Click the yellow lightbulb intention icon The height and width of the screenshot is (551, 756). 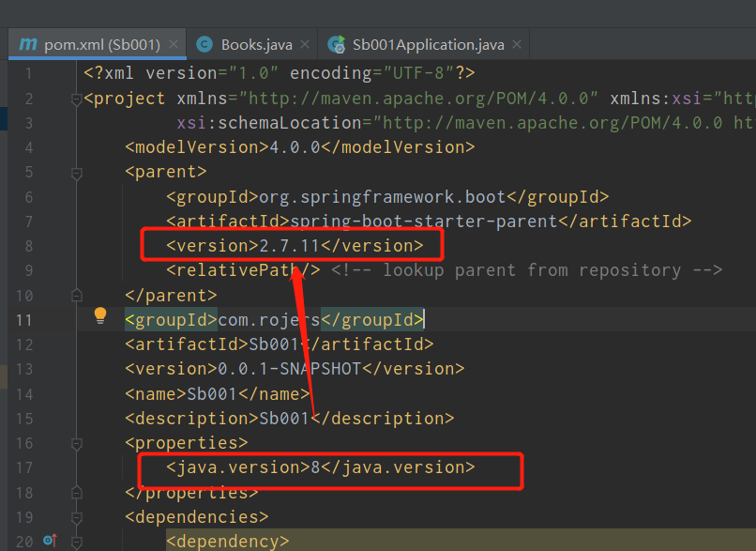coord(100,315)
